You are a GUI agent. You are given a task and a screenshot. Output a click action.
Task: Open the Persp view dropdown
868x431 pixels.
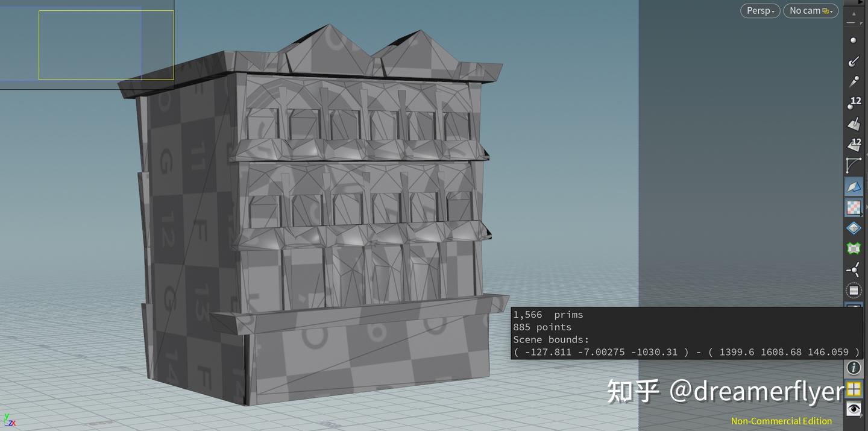(759, 10)
